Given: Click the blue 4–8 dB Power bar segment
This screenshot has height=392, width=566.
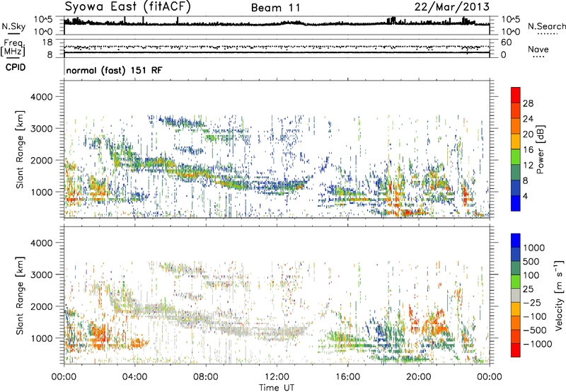Looking at the screenshot, I should pos(516,188).
